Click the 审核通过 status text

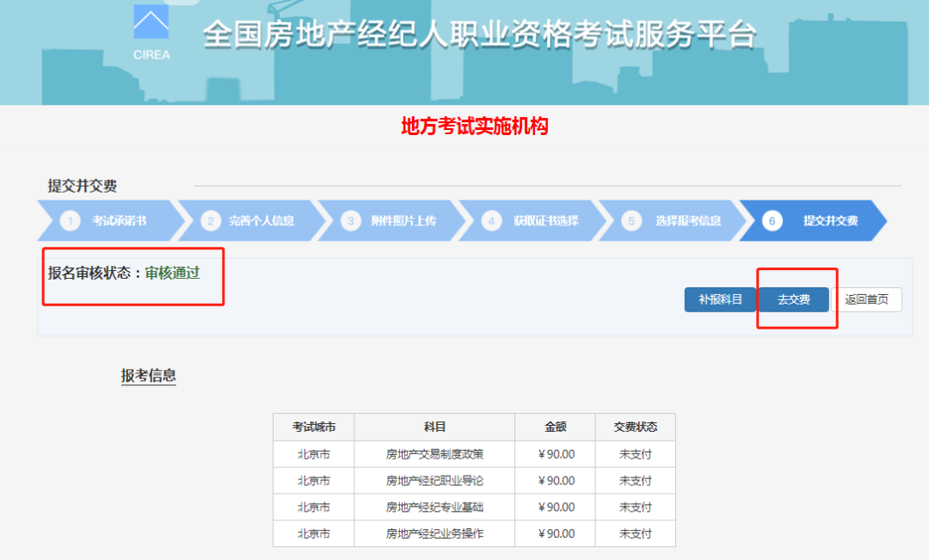point(172,273)
